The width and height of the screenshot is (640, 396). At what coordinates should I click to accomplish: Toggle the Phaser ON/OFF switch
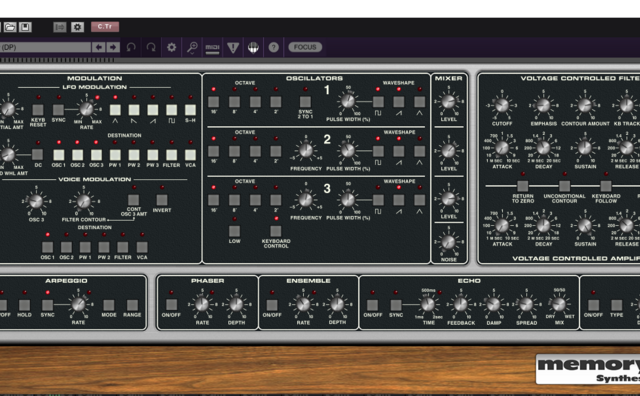[171, 304]
